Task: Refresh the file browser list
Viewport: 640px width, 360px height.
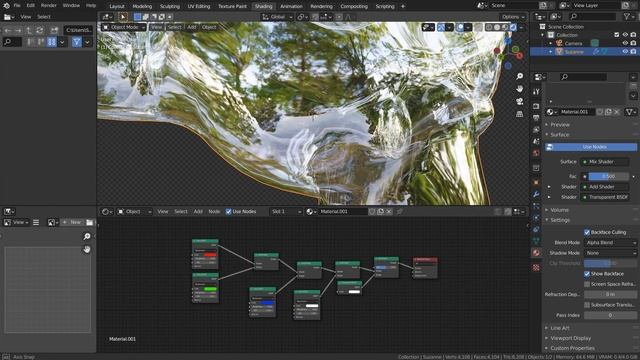Action: [x=39, y=30]
